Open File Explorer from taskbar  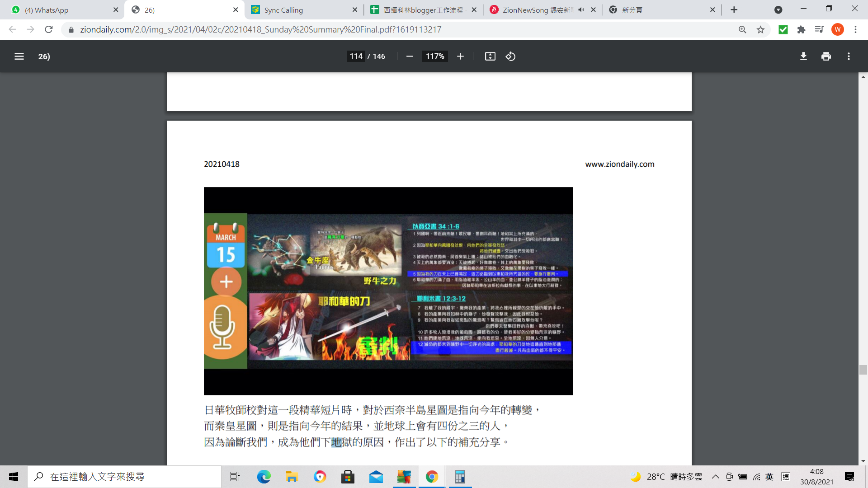pyautogui.click(x=292, y=477)
